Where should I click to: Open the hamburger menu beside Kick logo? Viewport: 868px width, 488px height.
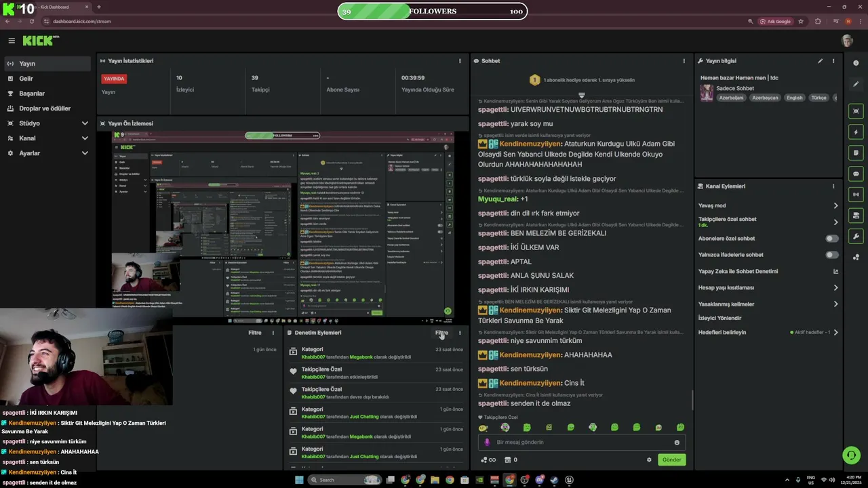pos(12,41)
